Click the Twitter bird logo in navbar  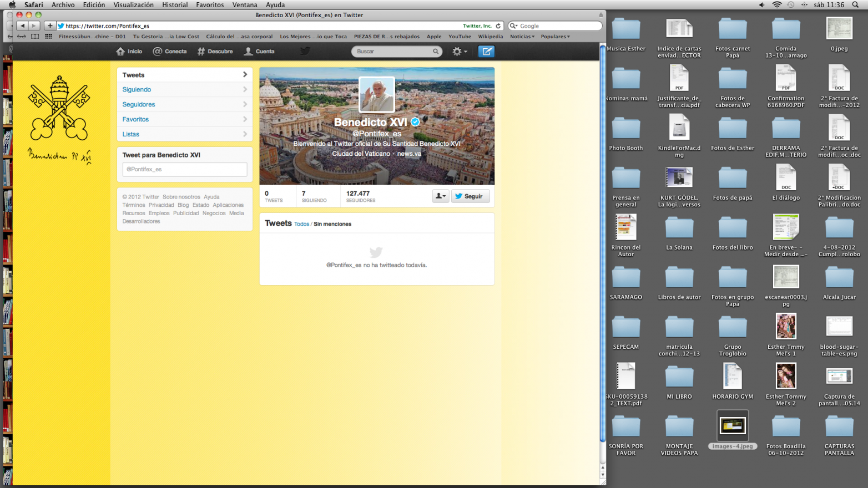point(305,51)
